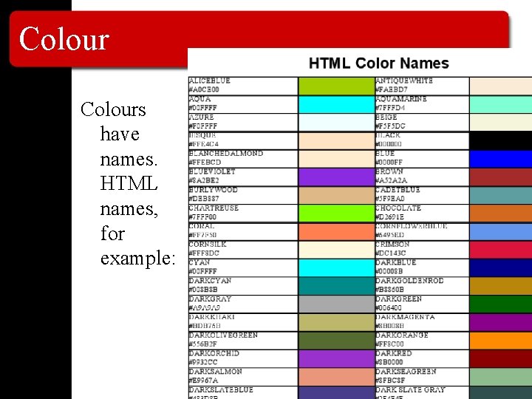
Task: Click the 'Colour' slide title
Action: (x=64, y=39)
